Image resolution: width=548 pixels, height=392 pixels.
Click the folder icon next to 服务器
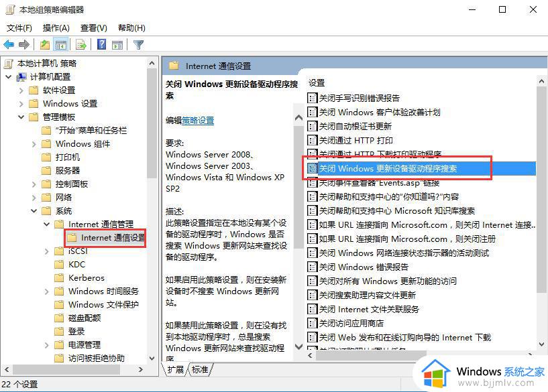click(46, 171)
